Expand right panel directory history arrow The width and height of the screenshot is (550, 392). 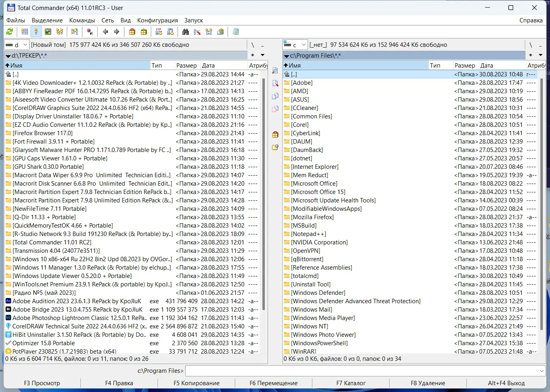click(540, 55)
